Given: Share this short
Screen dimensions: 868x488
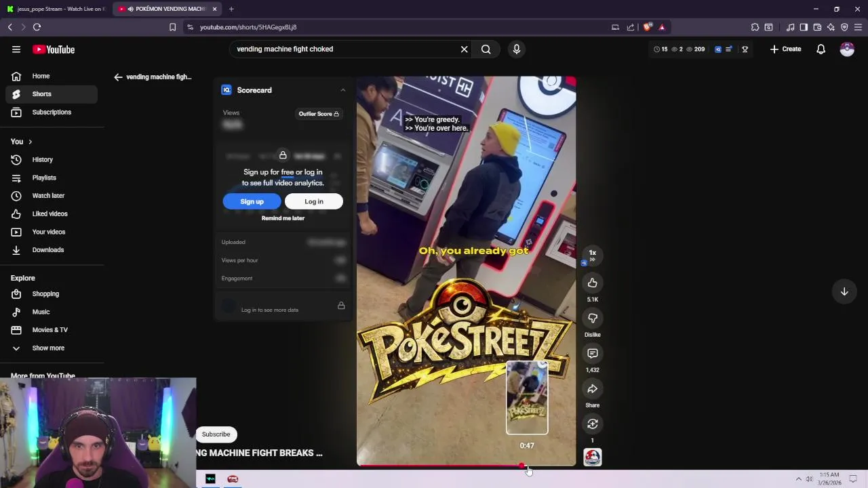Looking at the screenshot, I should (593, 388).
